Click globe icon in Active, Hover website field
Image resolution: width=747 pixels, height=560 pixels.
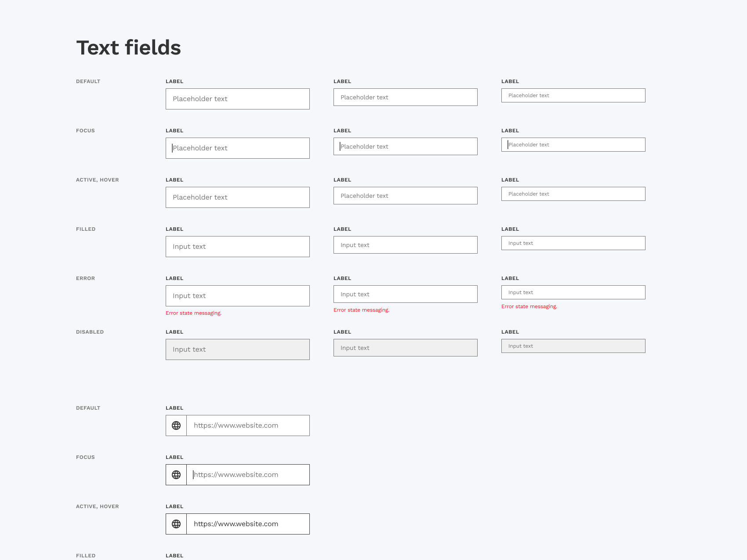click(x=176, y=524)
